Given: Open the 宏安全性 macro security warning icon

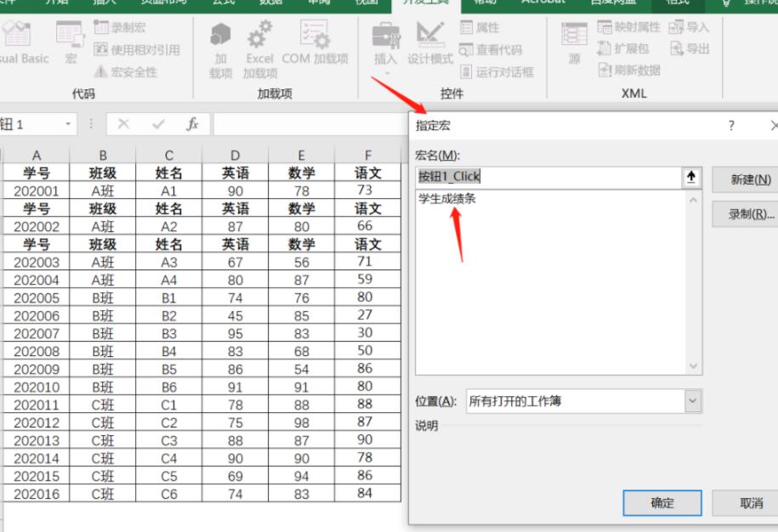Looking at the screenshot, I should pyautogui.click(x=101, y=72).
